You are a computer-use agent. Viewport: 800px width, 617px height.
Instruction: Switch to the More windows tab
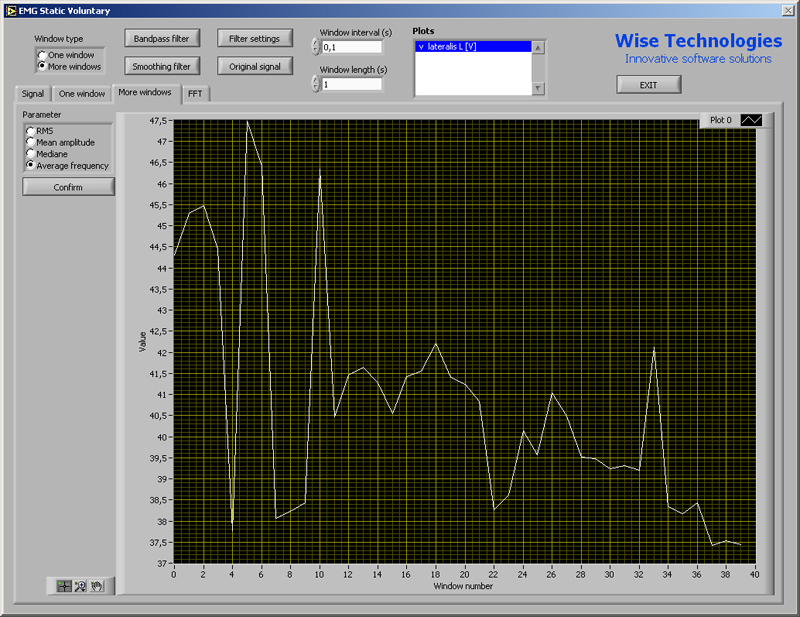click(x=145, y=92)
